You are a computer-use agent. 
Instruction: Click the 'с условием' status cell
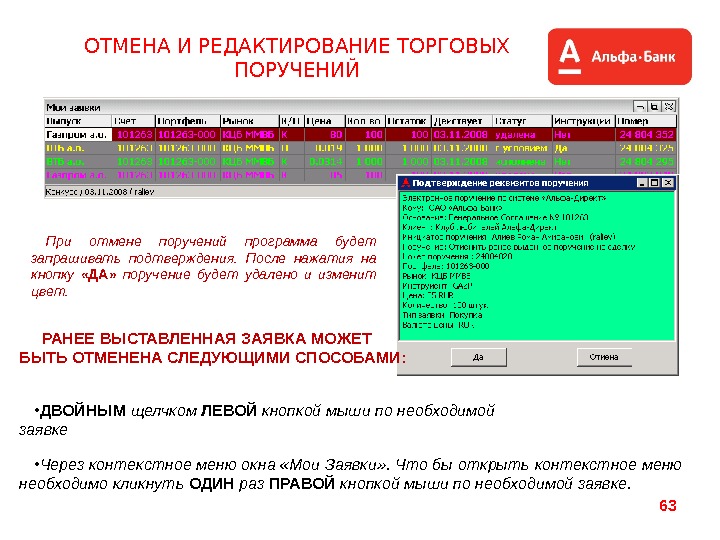click(x=521, y=148)
